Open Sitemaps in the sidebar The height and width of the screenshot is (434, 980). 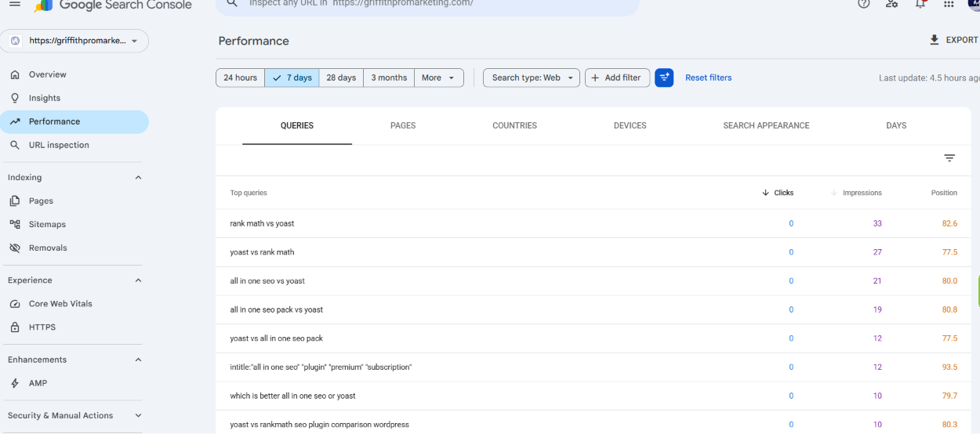point(74,224)
